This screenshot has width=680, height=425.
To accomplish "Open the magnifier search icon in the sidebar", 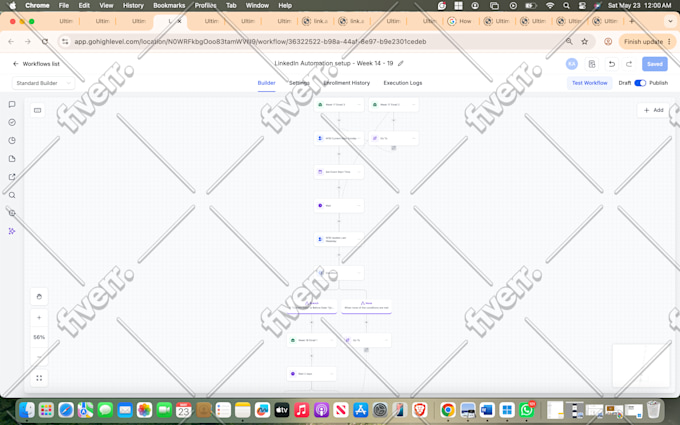I will click(12, 195).
